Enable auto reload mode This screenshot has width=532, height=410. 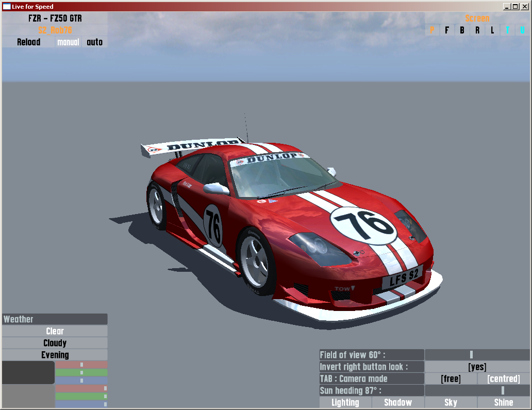(x=95, y=42)
